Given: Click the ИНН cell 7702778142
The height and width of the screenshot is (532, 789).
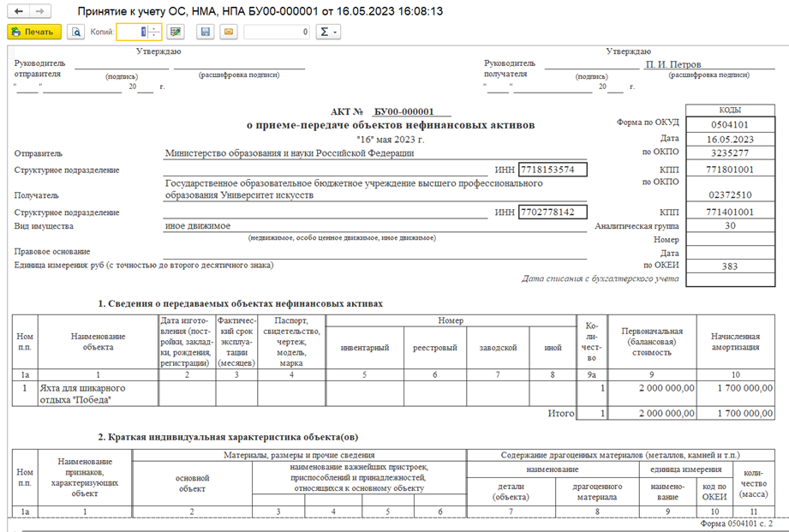Looking at the screenshot, I should click(x=553, y=212).
